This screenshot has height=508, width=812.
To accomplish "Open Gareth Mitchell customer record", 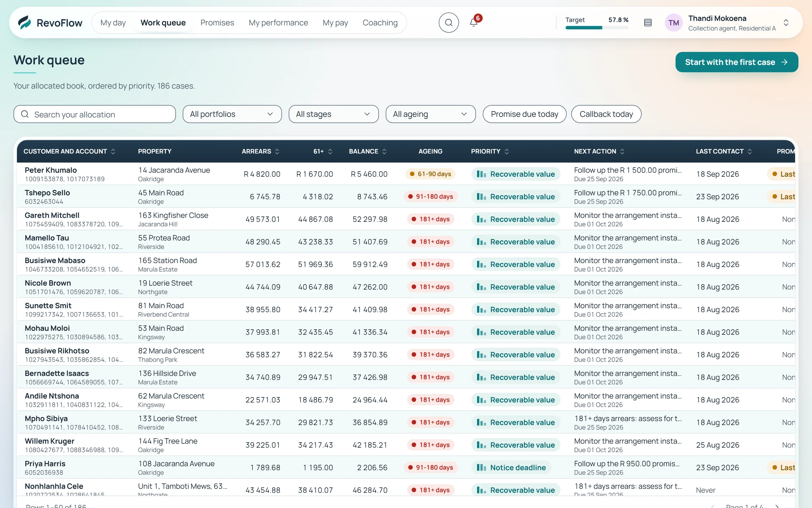I will [52, 215].
